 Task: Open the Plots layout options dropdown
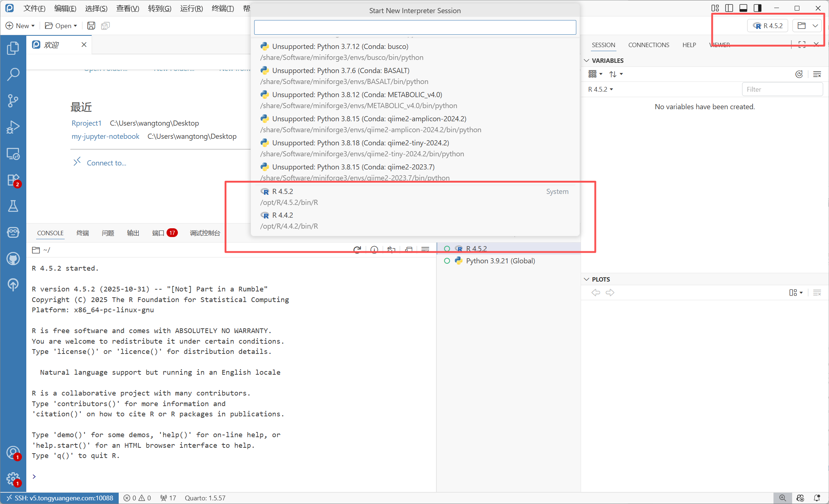coord(796,293)
